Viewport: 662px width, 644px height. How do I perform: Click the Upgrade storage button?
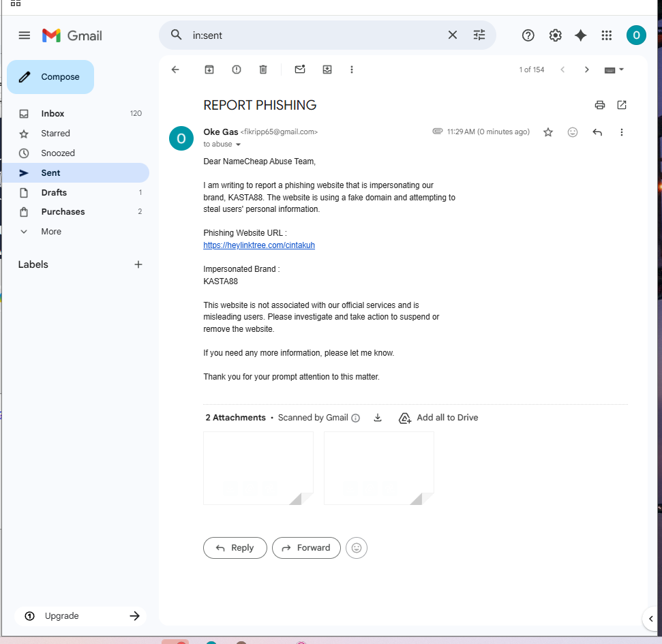pos(80,616)
